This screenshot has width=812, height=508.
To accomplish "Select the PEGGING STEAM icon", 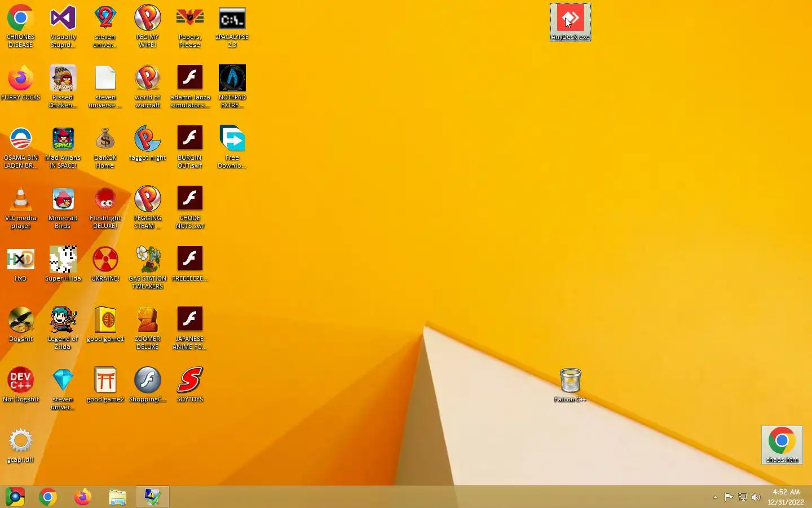I will 148,207.
